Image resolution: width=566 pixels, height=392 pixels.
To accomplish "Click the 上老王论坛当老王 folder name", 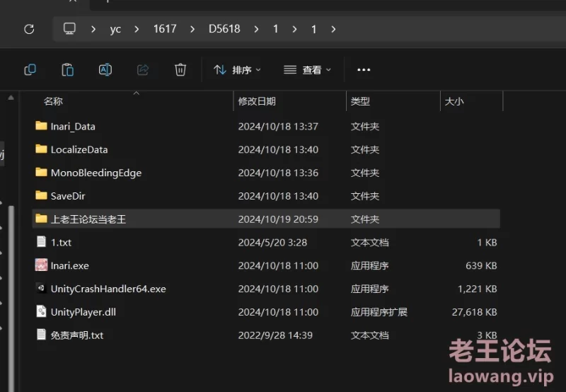I will (88, 219).
